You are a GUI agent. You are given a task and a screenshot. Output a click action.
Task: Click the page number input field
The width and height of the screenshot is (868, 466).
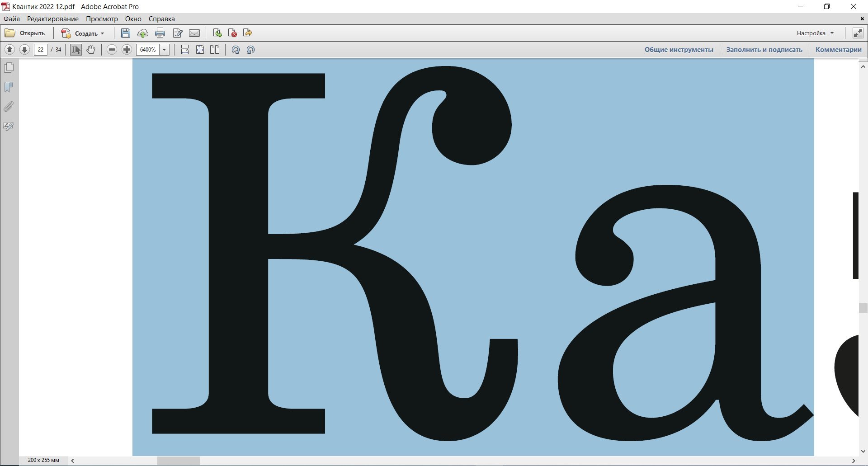click(x=41, y=50)
